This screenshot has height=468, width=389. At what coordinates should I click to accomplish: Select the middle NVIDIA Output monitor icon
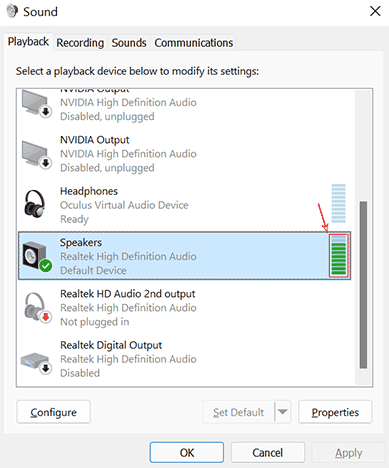37,154
